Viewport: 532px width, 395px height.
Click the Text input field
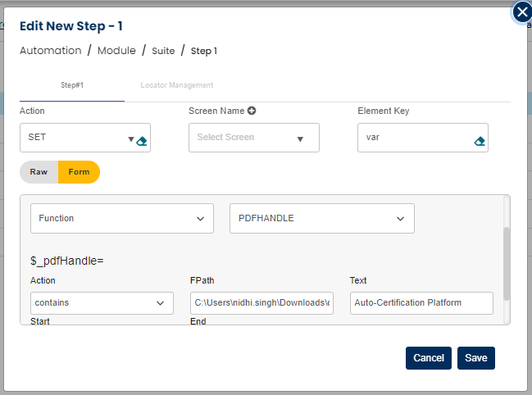(421, 303)
